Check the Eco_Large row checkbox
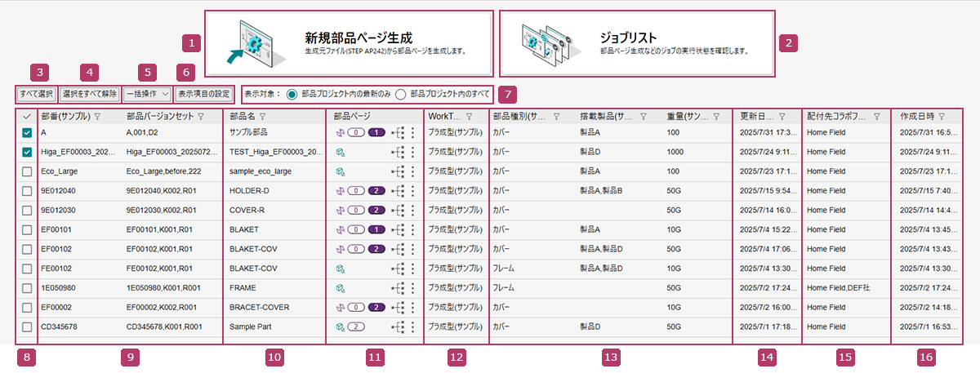980x373 pixels. coord(27,171)
